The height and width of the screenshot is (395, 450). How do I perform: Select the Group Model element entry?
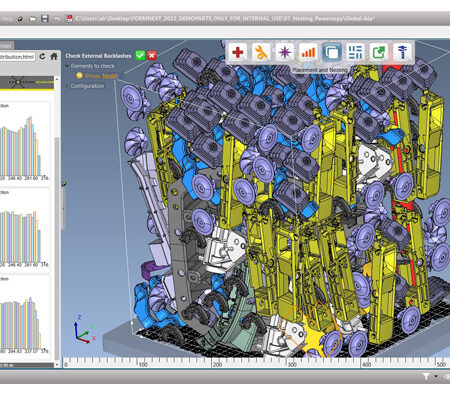pos(101,76)
